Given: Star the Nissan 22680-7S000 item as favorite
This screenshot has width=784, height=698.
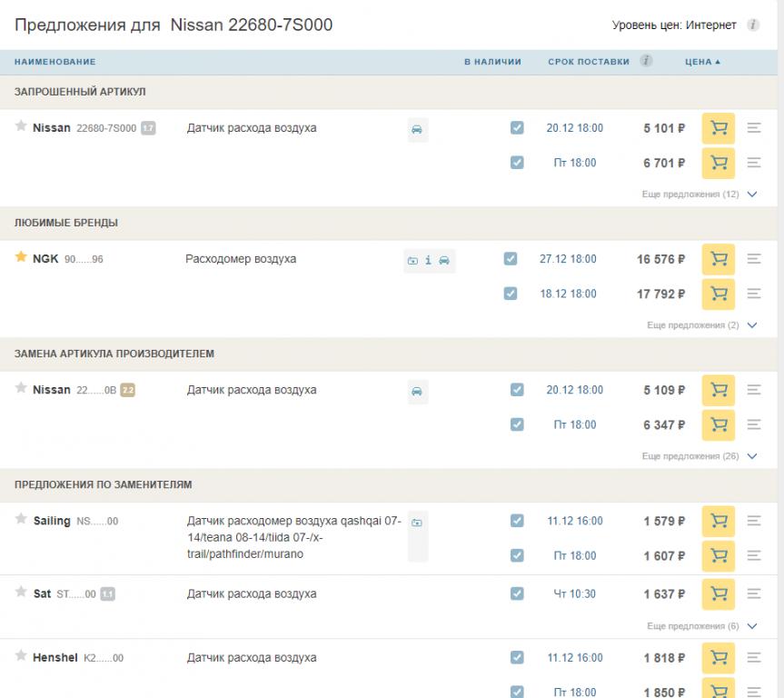Looking at the screenshot, I should click(21, 125).
